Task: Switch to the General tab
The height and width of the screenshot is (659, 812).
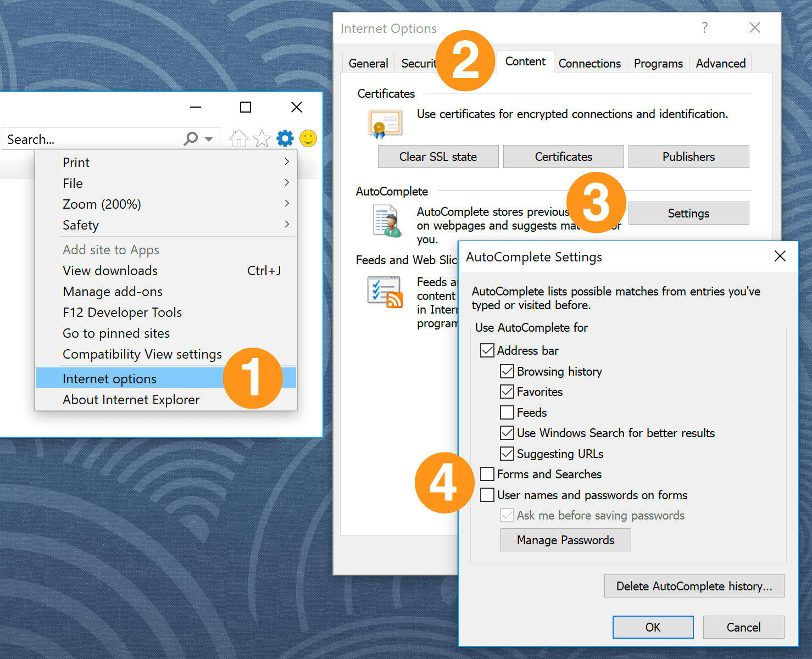Action: [x=368, y=63]
